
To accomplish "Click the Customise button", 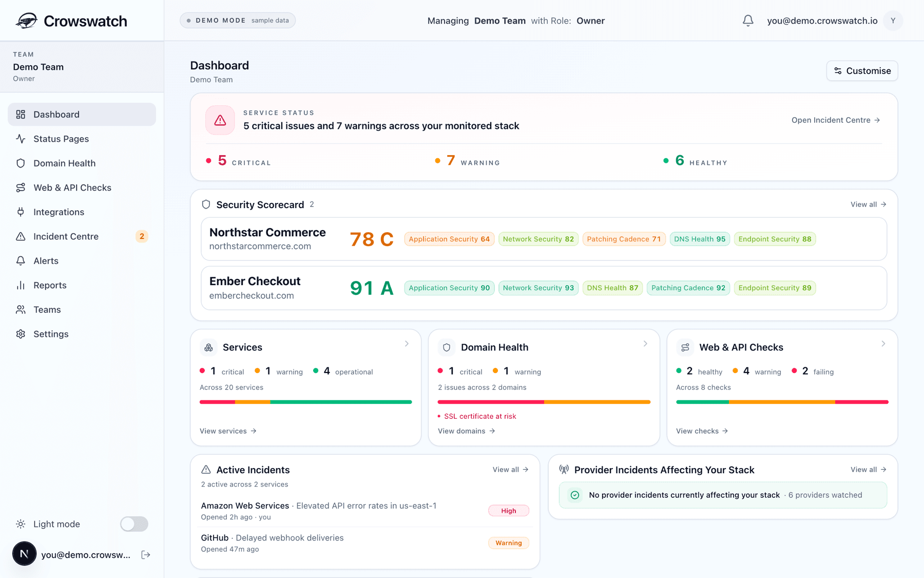I will point(862,71).
